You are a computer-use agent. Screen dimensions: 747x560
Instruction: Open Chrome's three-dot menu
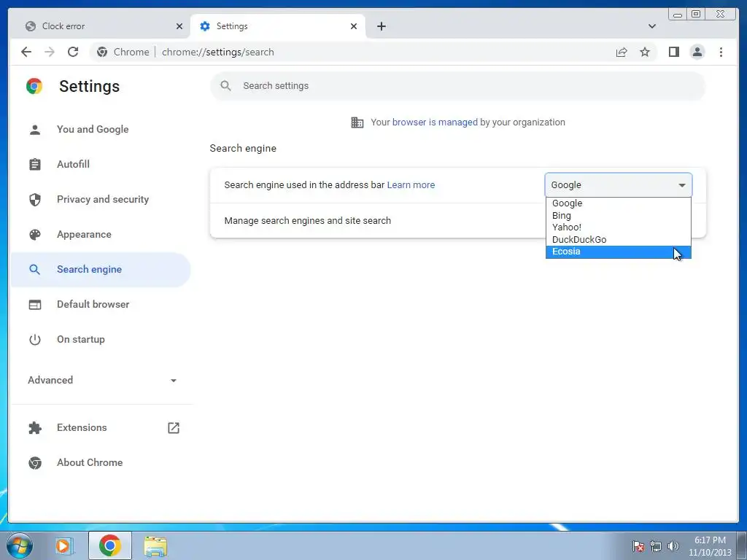pyautogui.click(x=721, y=52)
